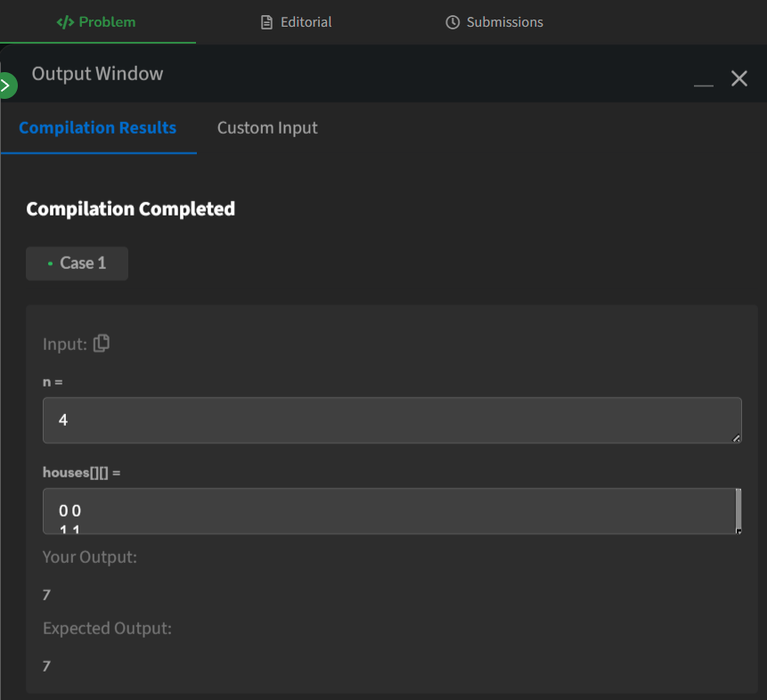The image size is (767, 700).
Task: Switch to Custom Input tab
Action: point(267,127)
